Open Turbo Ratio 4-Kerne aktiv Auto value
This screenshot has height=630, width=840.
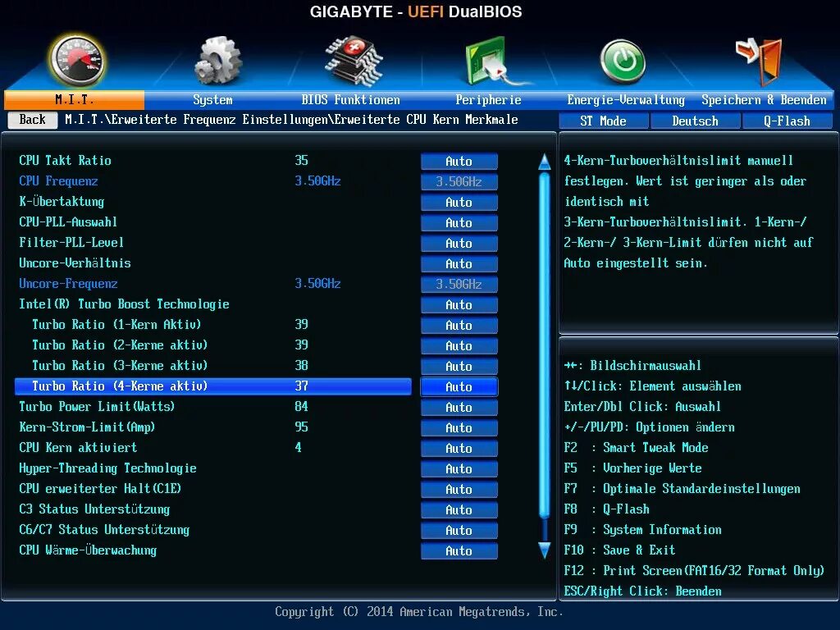coord(459,386)
